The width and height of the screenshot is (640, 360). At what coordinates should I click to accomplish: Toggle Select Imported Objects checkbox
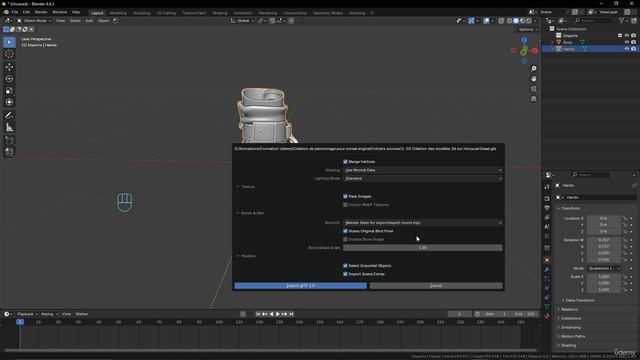345,266
